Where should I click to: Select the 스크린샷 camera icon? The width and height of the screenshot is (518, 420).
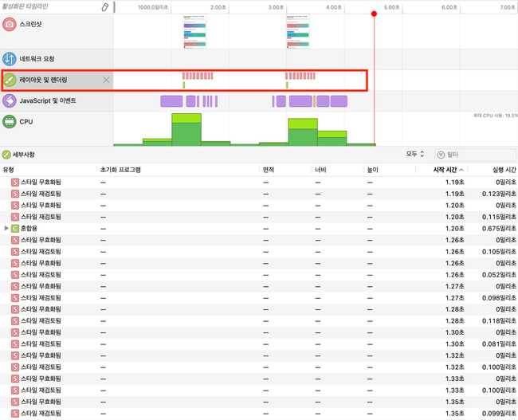(10, 25)
